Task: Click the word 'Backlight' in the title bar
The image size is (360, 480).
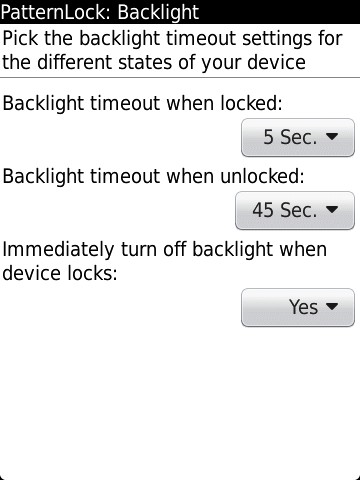Action: 158,13
